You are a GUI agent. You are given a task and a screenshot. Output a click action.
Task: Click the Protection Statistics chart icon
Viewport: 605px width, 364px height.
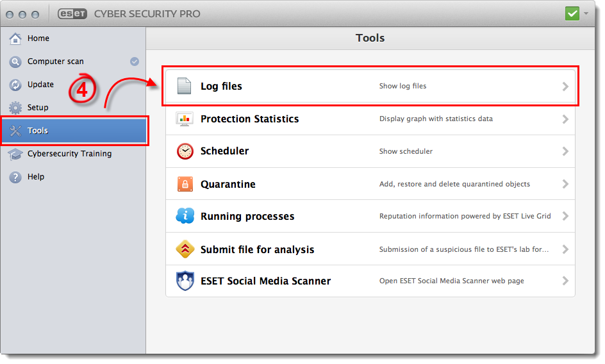(x=185, y=119)
